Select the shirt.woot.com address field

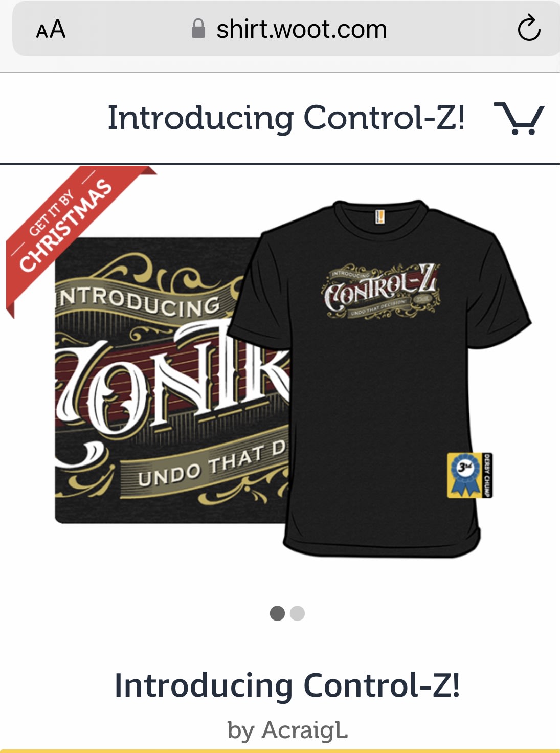pyautogui.click(x=286, y=29)
